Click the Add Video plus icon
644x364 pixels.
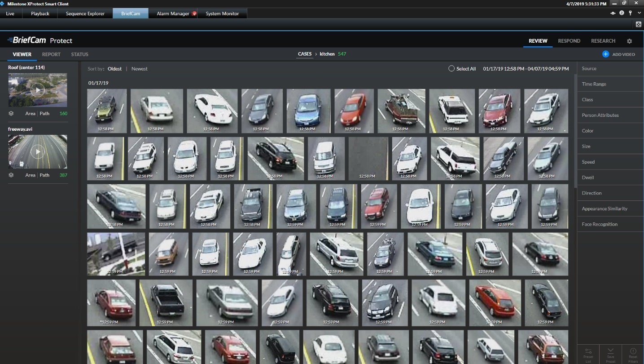point(605,54)
